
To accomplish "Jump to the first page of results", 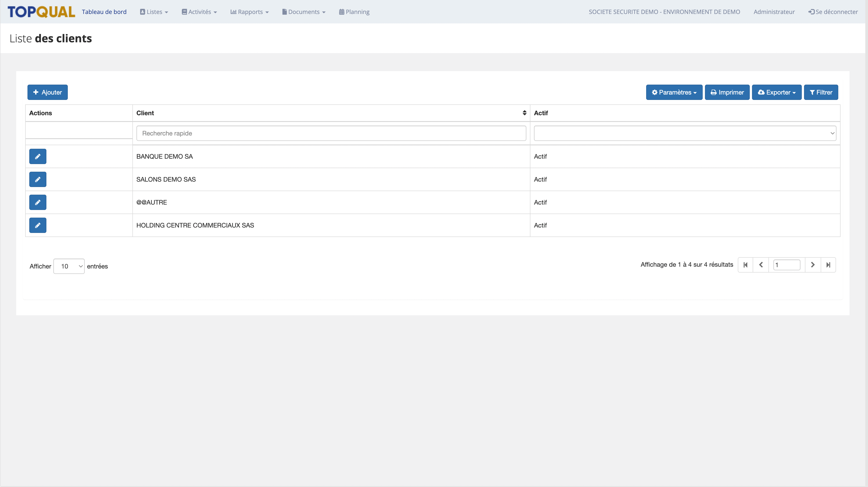I will click(745, 265).
